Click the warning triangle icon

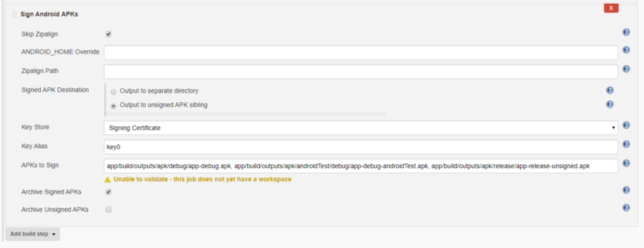(108, 180)
